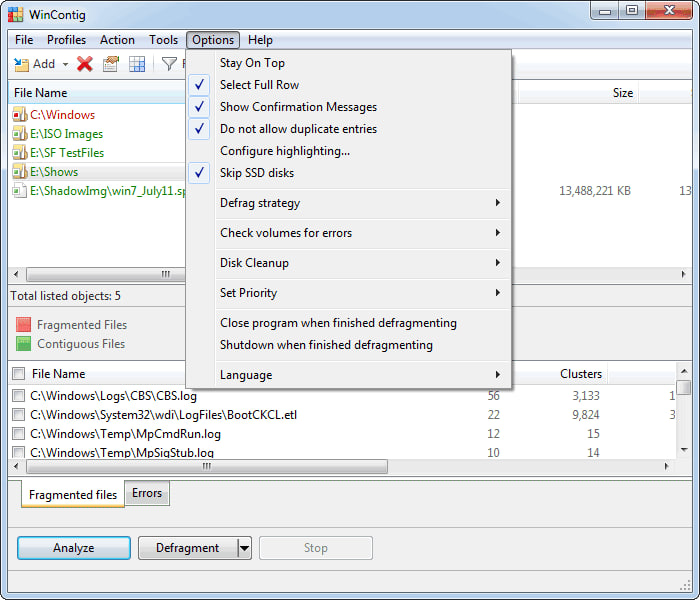700x600 pixels.
Task: Select the E:\SF TestFiles folder icon
Action: pyautogui.click(x=20, y=153)
